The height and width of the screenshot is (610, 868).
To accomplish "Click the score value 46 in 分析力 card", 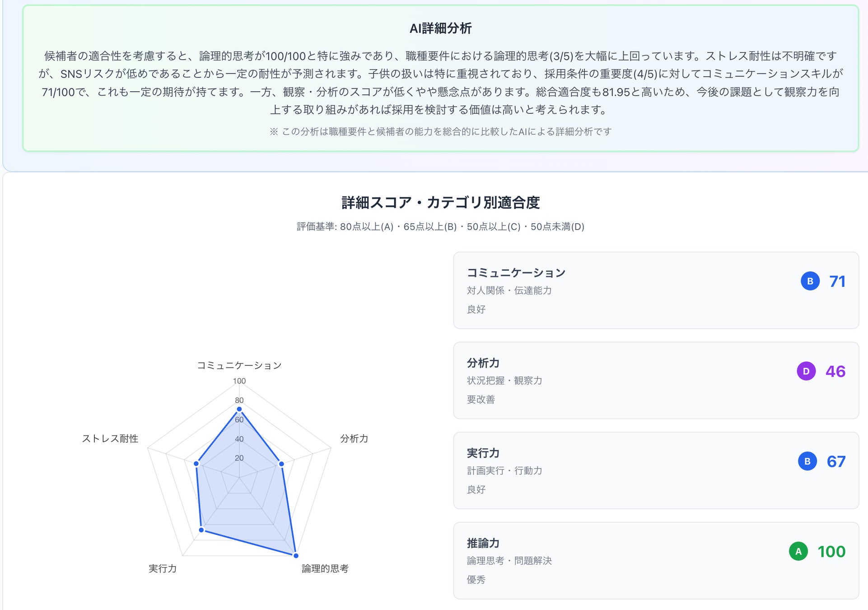I will (835, 371).
